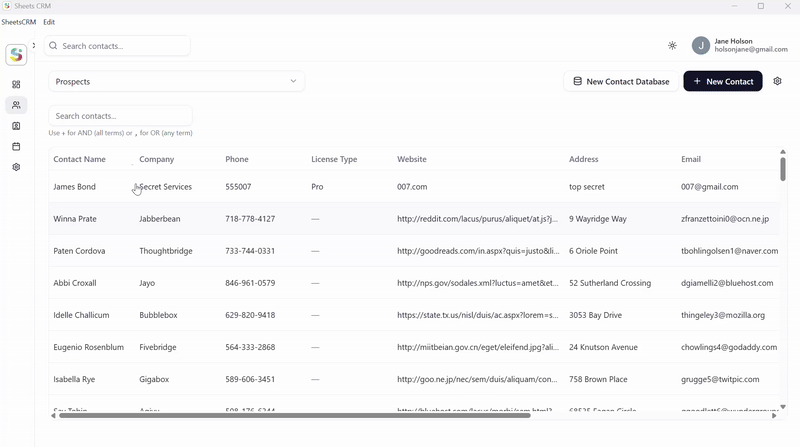Sort by Contact Name column header
This screenshot has width=800, height=447.
click(80, 159)
